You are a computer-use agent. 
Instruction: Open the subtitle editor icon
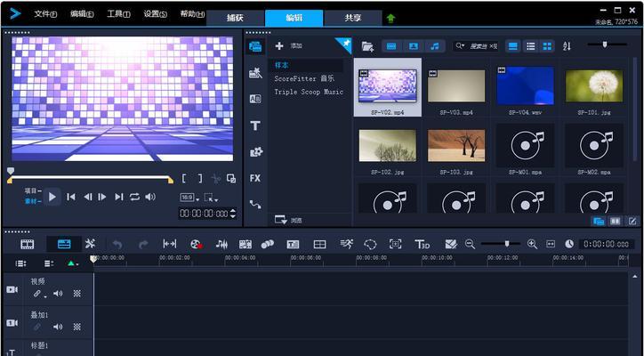(x=293, y=244)
